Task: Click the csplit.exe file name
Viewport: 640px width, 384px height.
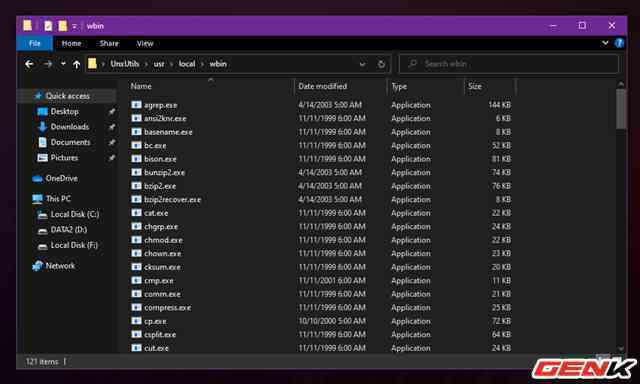Action: (x=160, y=335)
